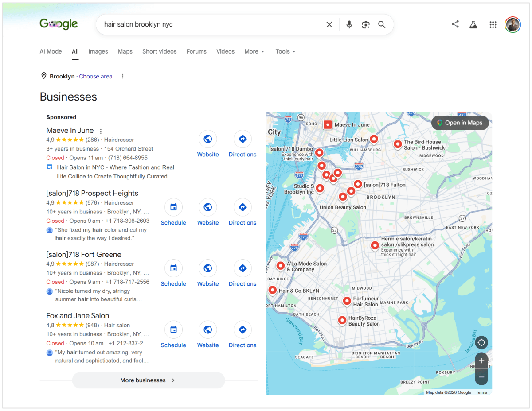Click the Maeve In June square map marker
Image resolution: width=532 pixels, height=411 pixels.
328,125
